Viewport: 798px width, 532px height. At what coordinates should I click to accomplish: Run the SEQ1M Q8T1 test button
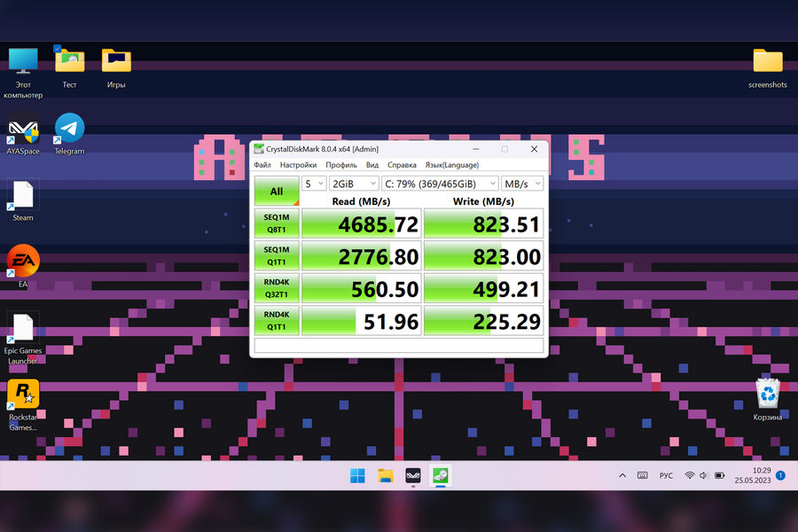tap(277, 223)
